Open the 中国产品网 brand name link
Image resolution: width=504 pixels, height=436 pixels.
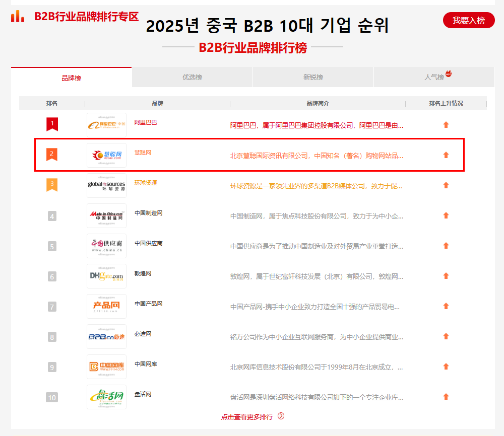pyautogui.click(x=149, y=304)
